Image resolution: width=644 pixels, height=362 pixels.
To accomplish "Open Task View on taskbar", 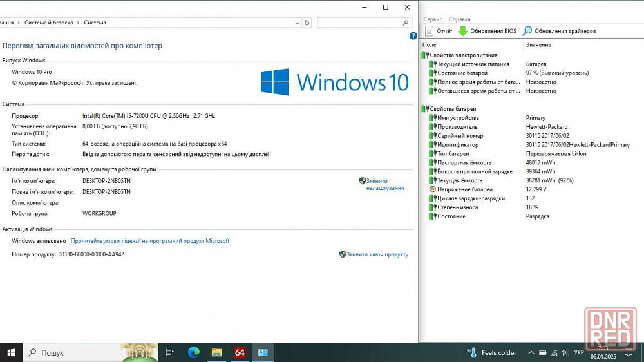I will pyautogui.click(x=169, y=352).
